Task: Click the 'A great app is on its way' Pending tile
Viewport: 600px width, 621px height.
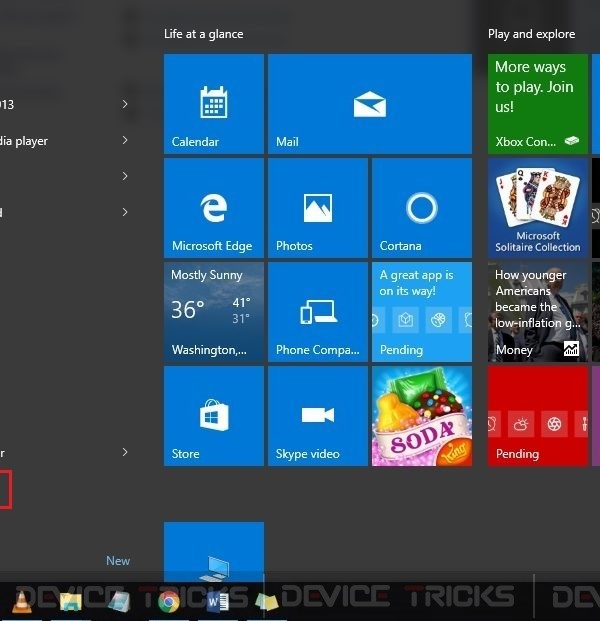Action: coord(422,312)
